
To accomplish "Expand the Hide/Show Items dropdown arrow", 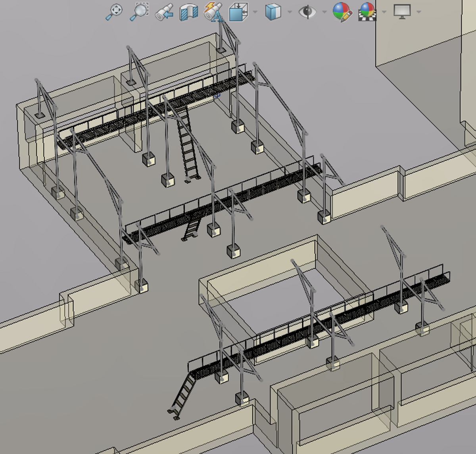I will pyautogui.click(x=324, y=12).
